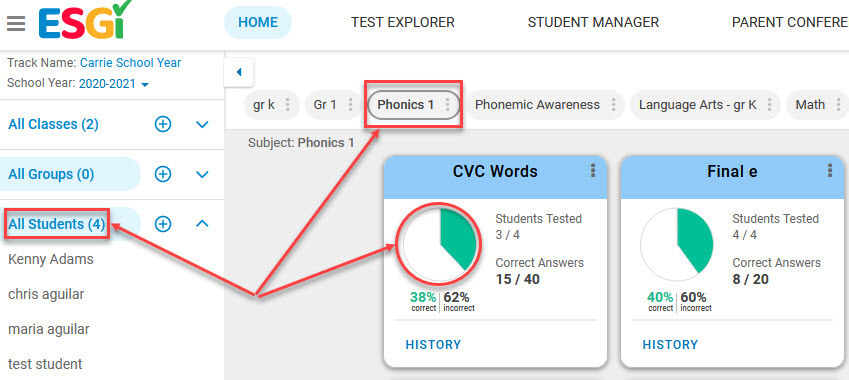
Task: Expand the All Classes list chevron
Action: coord(202,125)
